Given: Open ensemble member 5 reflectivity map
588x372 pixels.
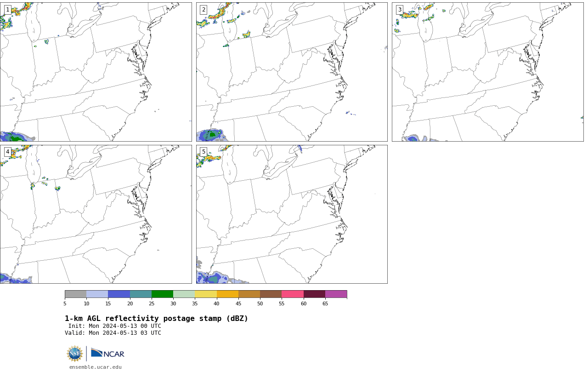Looking at the screenshot, I should 292,214.
